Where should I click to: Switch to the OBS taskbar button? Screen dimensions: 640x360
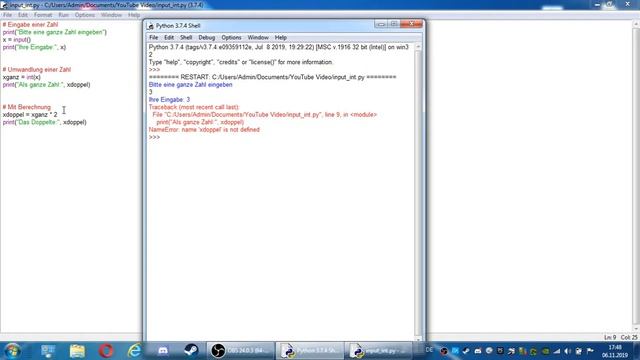(x=240, y=351)
